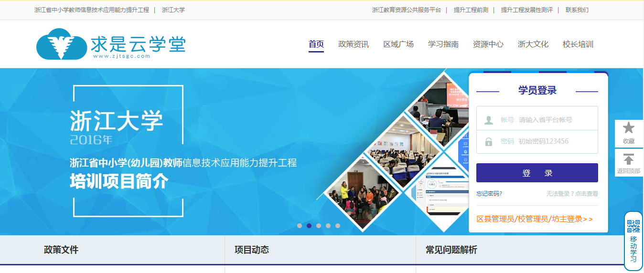Go to 区域广场 in navigation
The width and height of the screenshot is (644, 273).
tap(398, 44)
